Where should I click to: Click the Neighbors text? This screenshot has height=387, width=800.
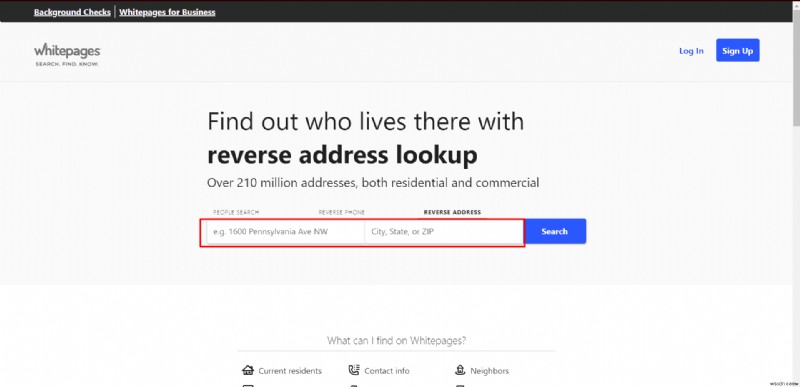(x=489, y=371)
